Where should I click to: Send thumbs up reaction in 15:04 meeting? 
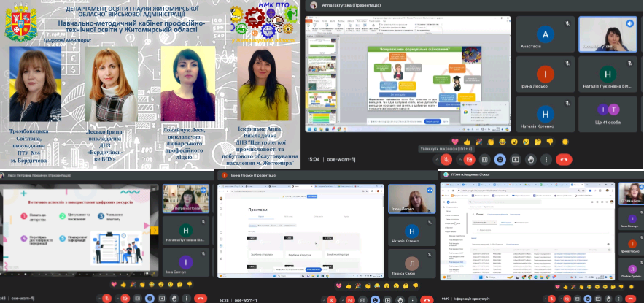tap(468, 141)
